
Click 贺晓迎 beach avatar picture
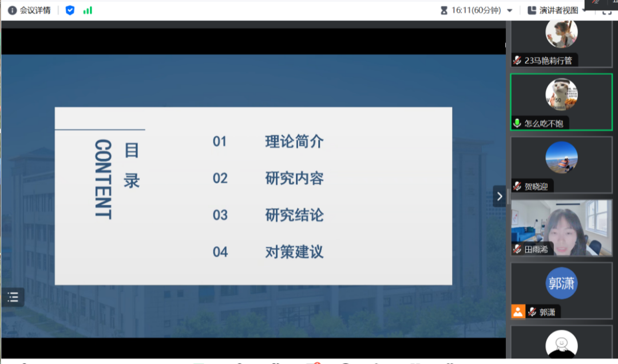pos(561,158)
